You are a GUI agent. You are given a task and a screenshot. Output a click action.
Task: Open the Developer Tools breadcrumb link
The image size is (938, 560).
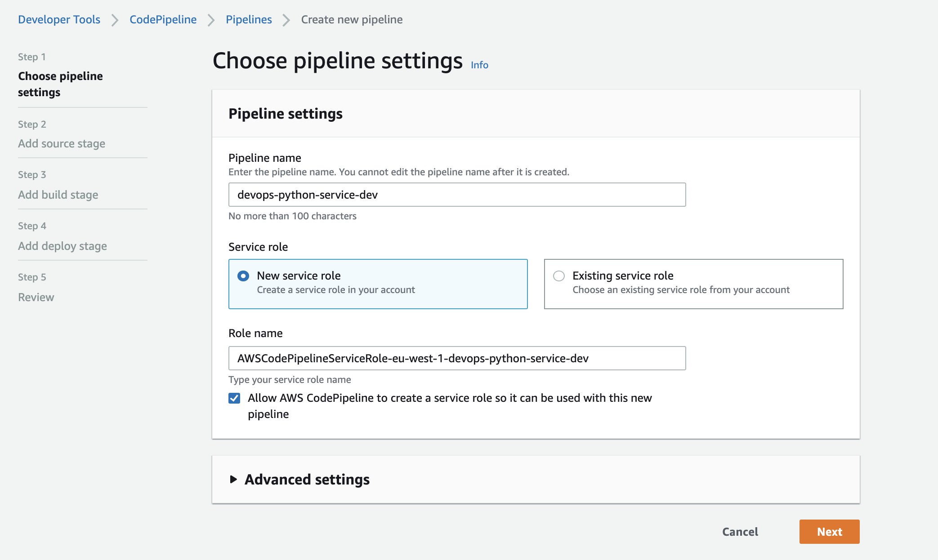point(59,20)
